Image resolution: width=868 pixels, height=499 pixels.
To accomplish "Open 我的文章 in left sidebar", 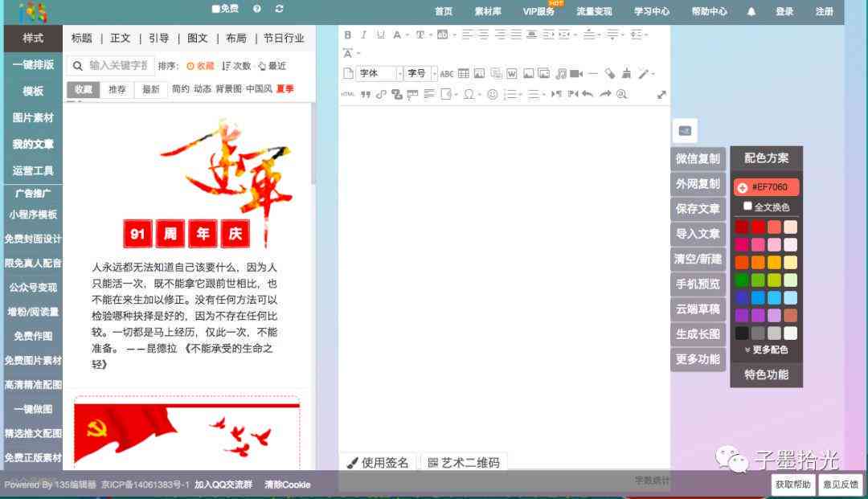I will pos(33,144).
